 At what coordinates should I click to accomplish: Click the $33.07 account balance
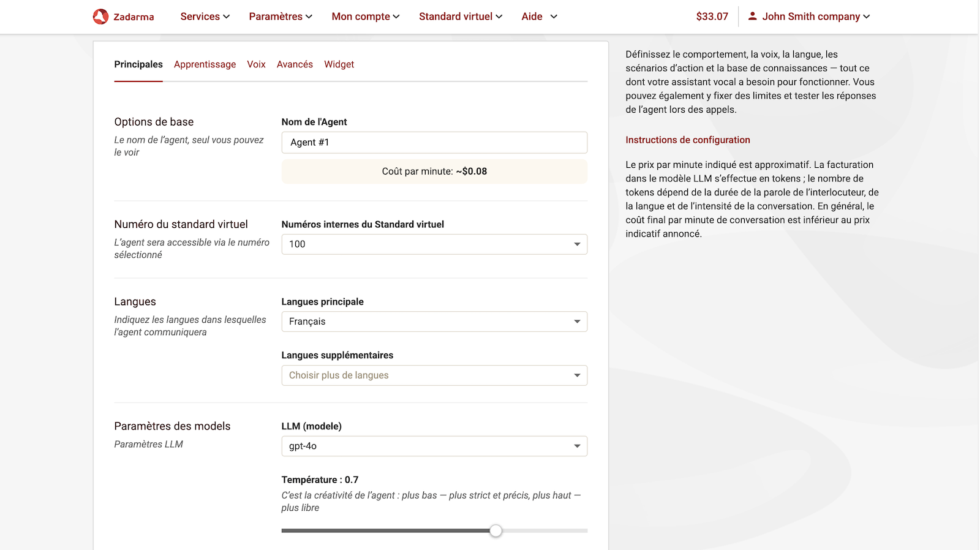(x=712, y=17)
